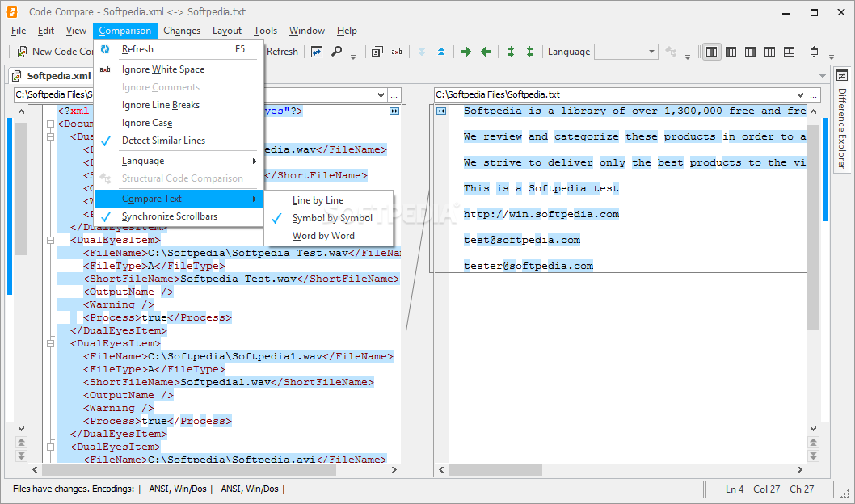Image resolution: width=855 pixels, height=504 pixels.
Task: Select the second pane layout icon
Action: coord(731,52)
